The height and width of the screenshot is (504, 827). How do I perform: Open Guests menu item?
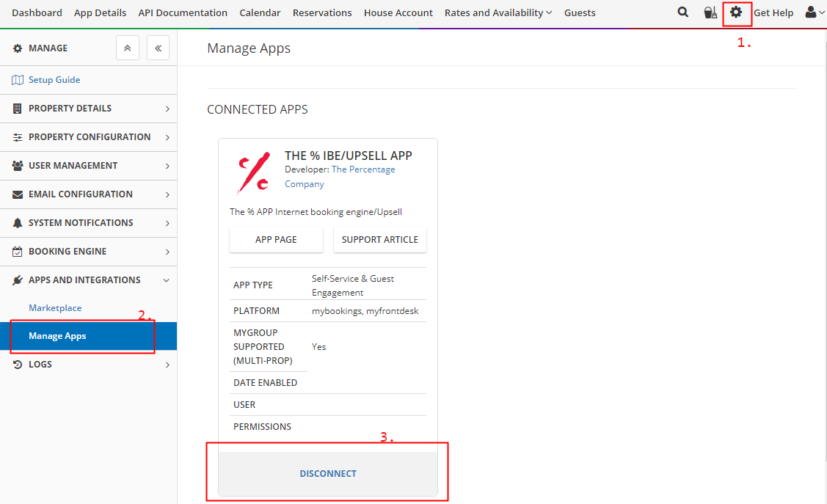580,12
